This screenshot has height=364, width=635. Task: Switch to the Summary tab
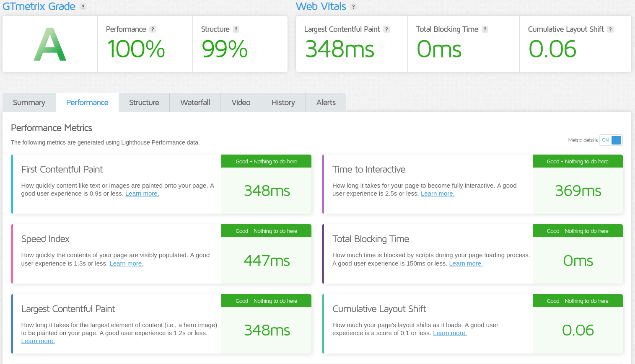point(29,102)
